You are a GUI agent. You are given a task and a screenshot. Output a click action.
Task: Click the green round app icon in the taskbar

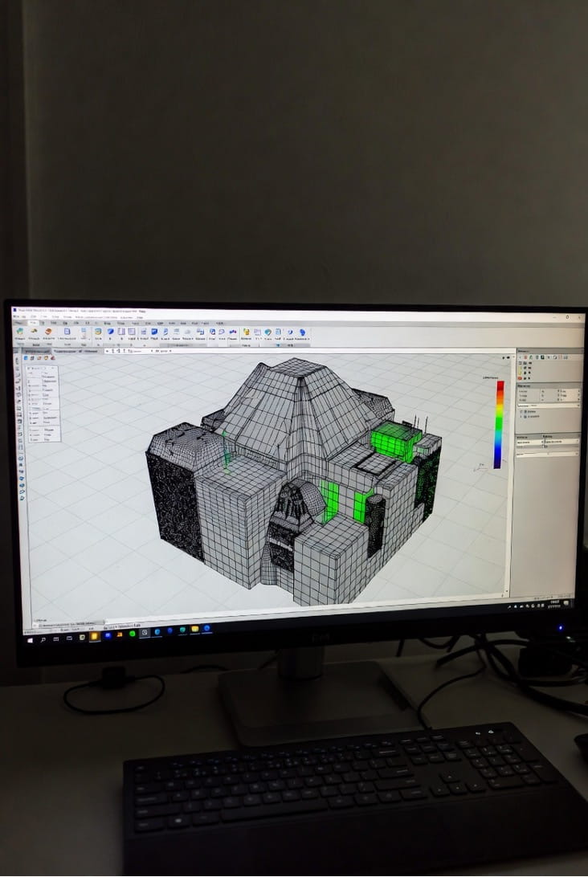132,634
